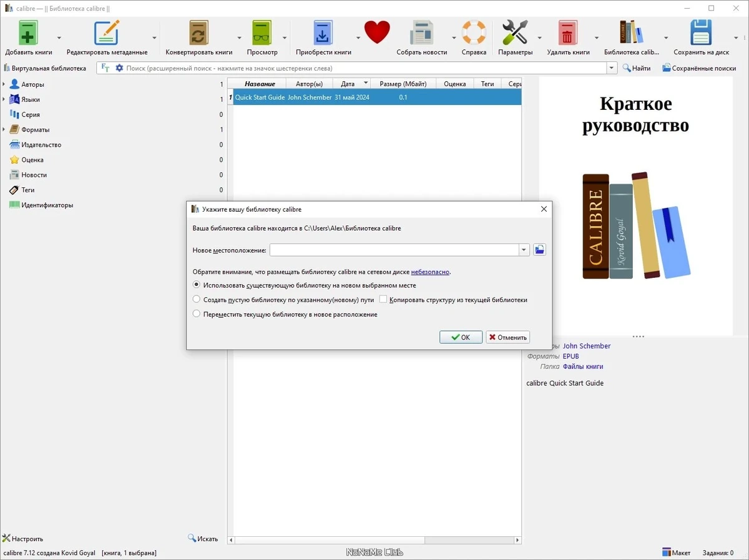Open the Remove books dropdown arrow
Image resolution: width=749 pixels, height=560 pixels.
[x=597, y=37]
